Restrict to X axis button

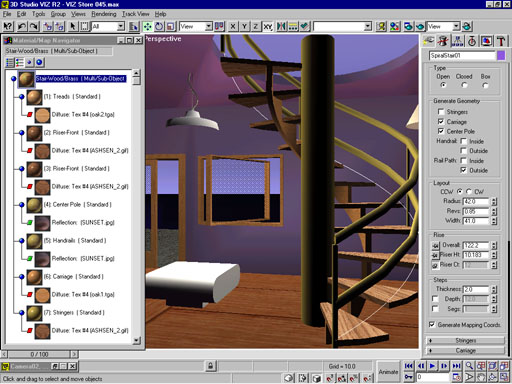click(233, 26)
